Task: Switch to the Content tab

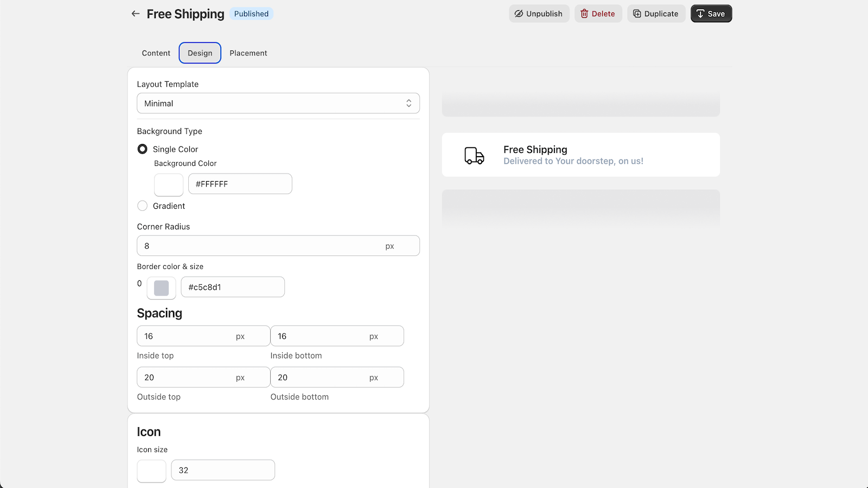Action: click(x=156, y=53)
